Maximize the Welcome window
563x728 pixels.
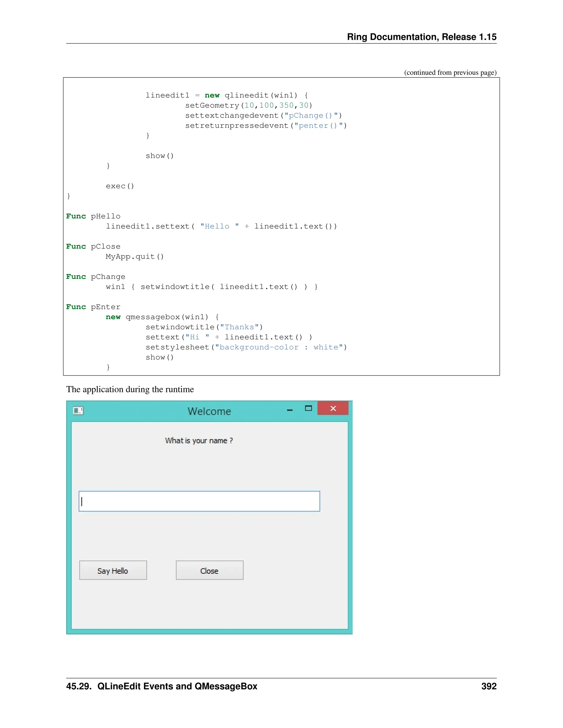(308, 408)
